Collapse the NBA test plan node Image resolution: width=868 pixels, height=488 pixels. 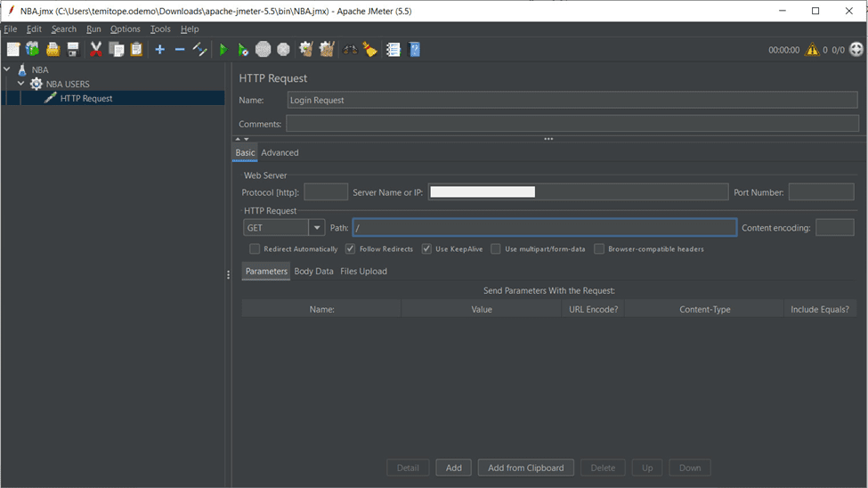coord(8,69)
